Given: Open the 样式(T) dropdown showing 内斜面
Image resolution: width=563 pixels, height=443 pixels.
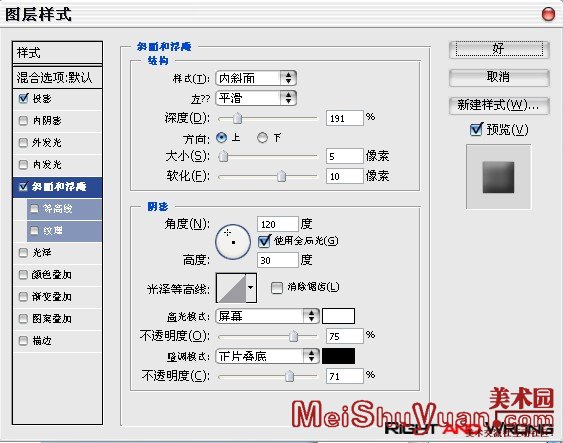Looking at the screenshot, I should click(x=256, y=78).
